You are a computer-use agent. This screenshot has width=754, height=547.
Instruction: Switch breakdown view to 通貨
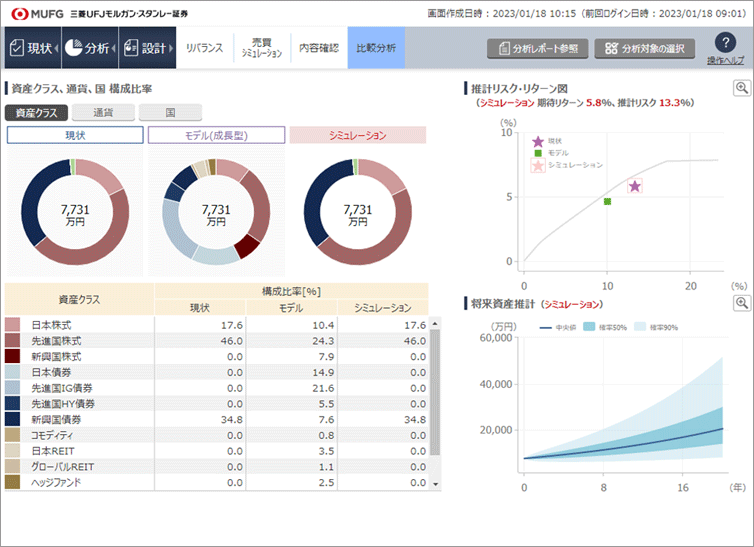pyautogui.click(x=102, y=113)
